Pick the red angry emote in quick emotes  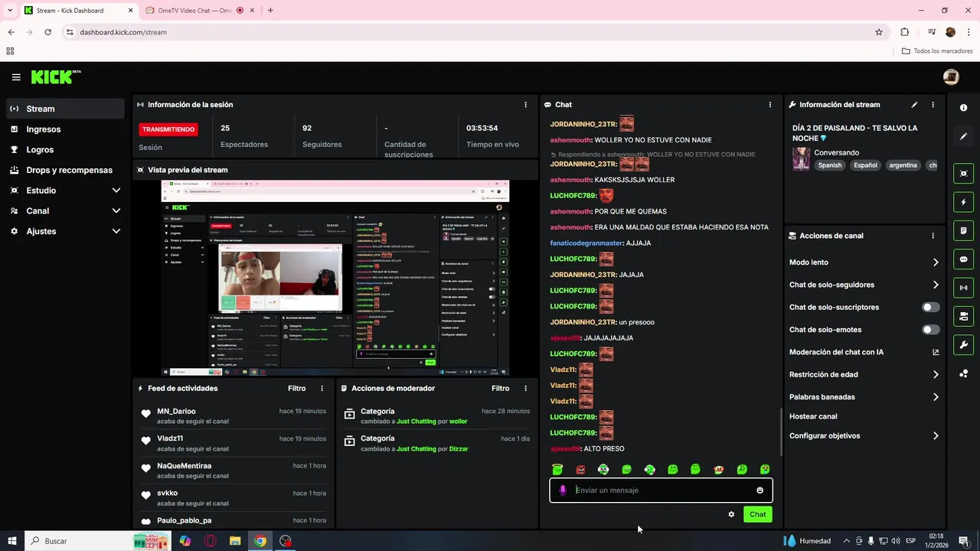(x=580, y=469)
